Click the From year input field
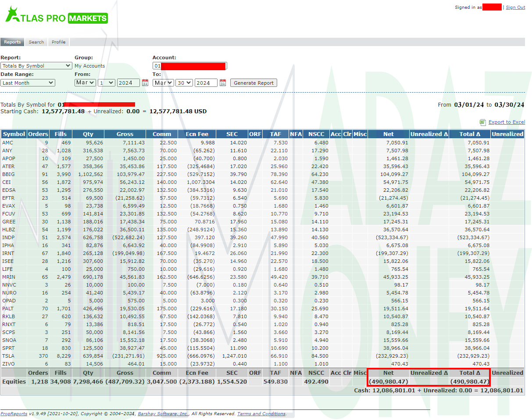Viewport: 532px width, 420px height. tap(128, 83)
